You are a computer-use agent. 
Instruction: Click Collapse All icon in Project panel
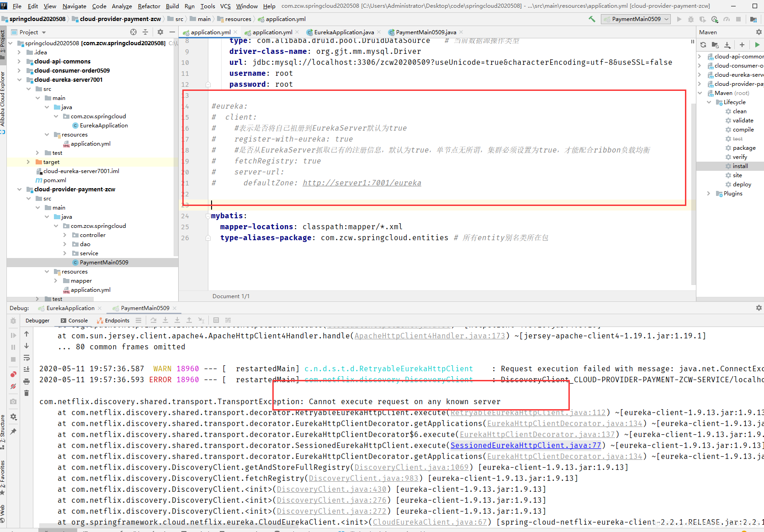coord(145,32)
